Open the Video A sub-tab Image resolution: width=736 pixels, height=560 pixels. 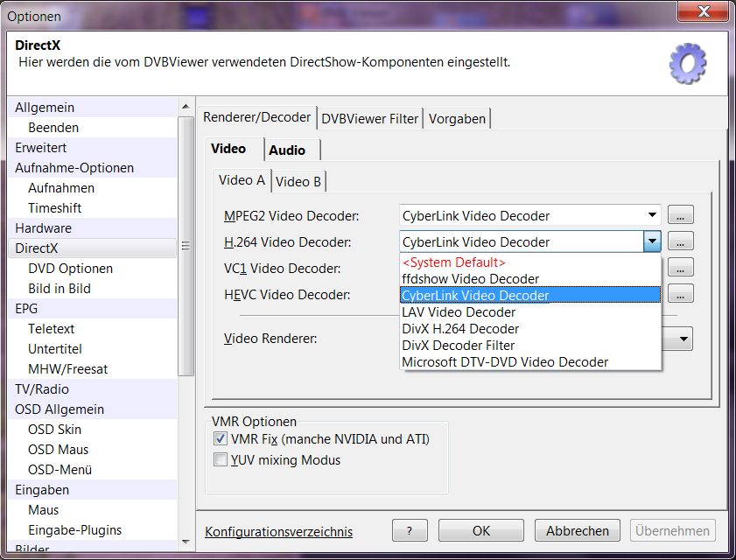pyautogui.click(x=242, y=180)
